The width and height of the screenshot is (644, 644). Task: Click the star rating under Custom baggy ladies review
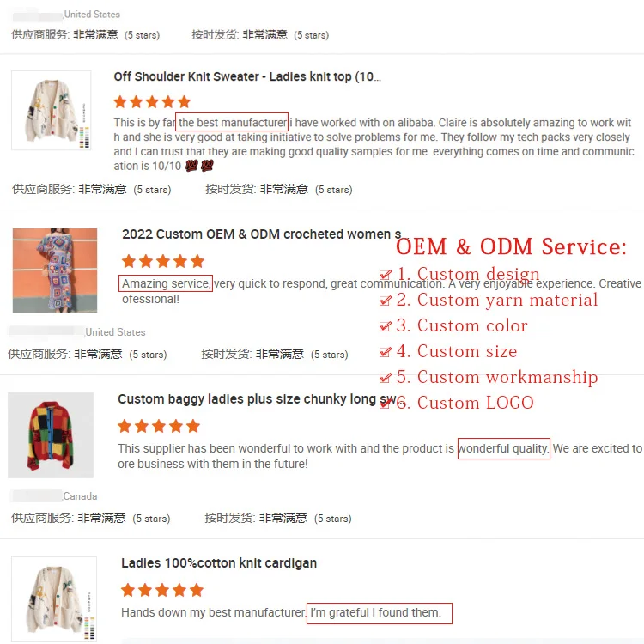click(159, 426)
